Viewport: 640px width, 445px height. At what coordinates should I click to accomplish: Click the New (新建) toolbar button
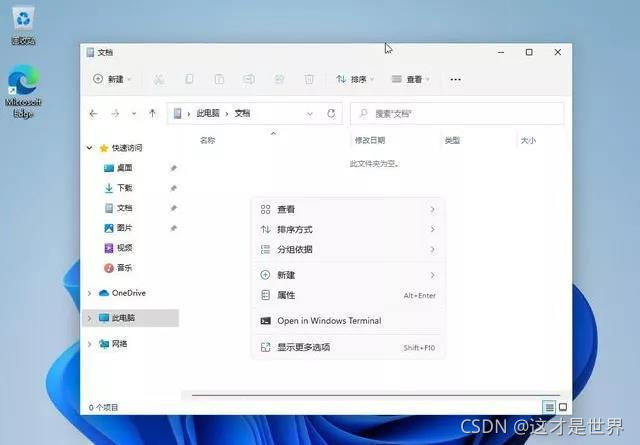click(112, 79)
